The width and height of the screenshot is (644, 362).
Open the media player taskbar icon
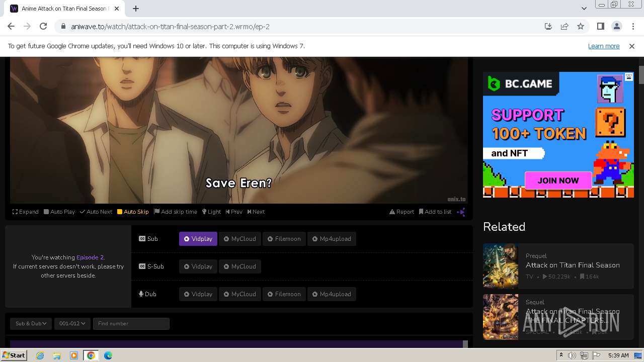coord(74,355)
